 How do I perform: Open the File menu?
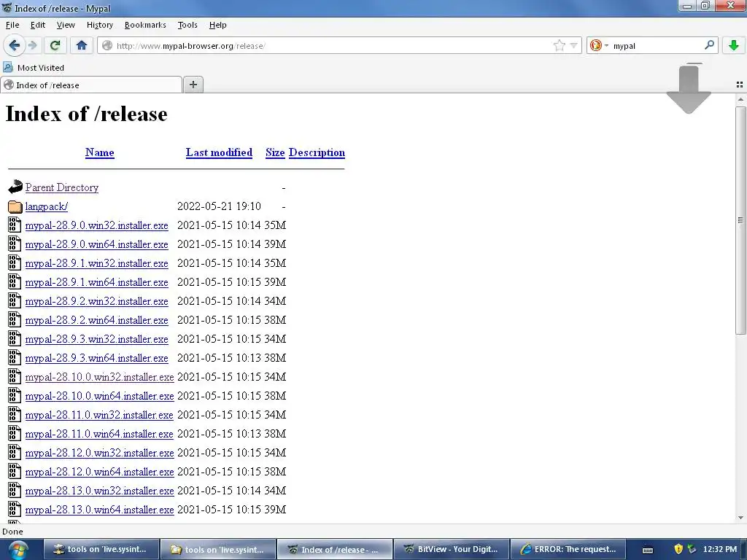pyautogui.click(x=12, y=25)
